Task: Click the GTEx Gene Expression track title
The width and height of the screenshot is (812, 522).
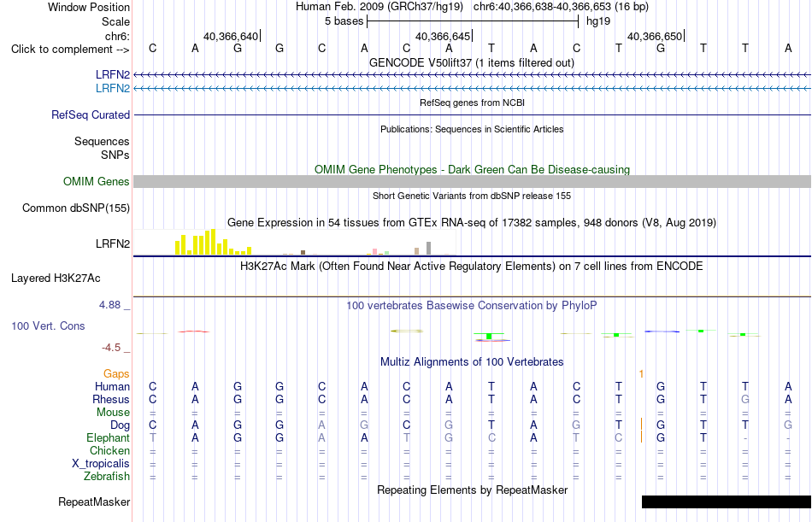Action: [x=472, y=223]
